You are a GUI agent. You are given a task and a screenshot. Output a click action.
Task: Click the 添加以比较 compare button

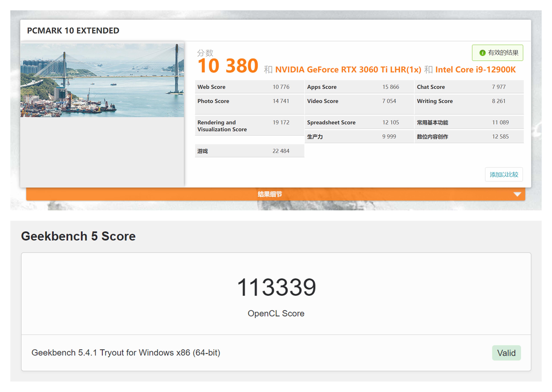(x=504, y=174)
